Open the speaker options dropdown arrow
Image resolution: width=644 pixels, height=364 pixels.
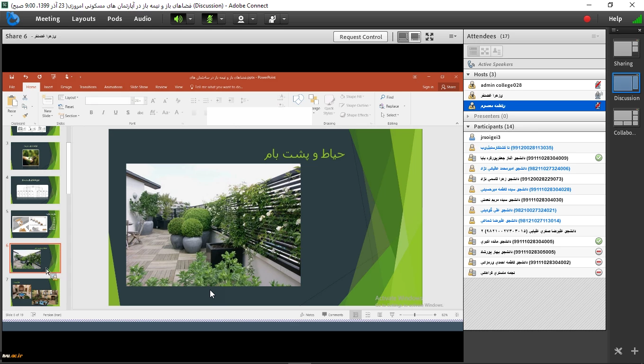190,19
